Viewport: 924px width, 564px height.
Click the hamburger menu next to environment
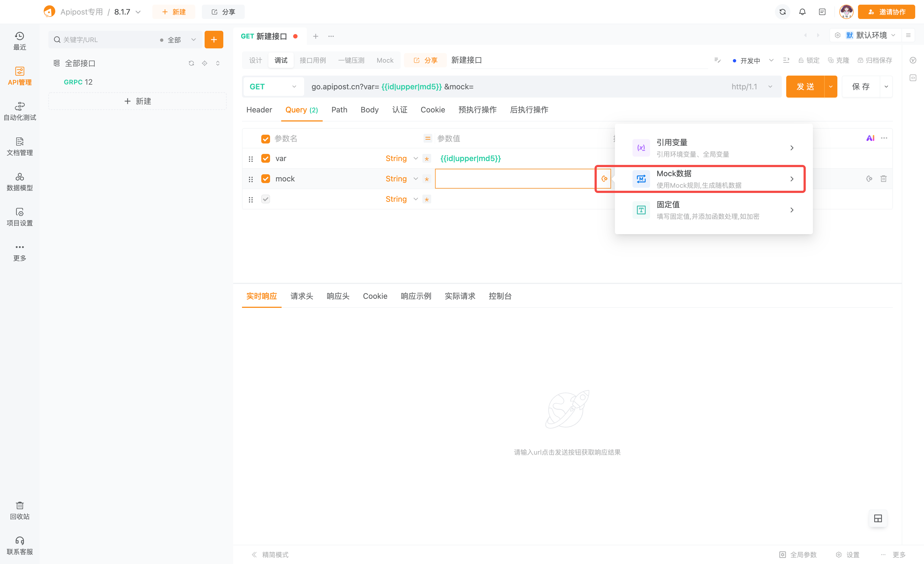908,35
